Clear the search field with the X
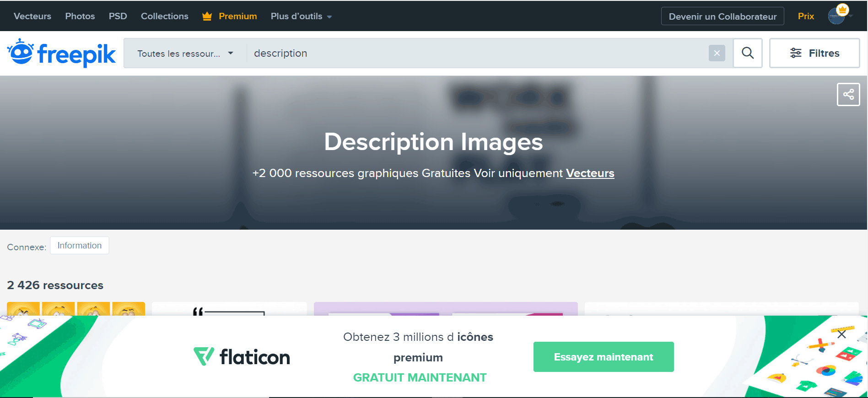868x398 pixels. pyautogui.click(x=717, y=54)
